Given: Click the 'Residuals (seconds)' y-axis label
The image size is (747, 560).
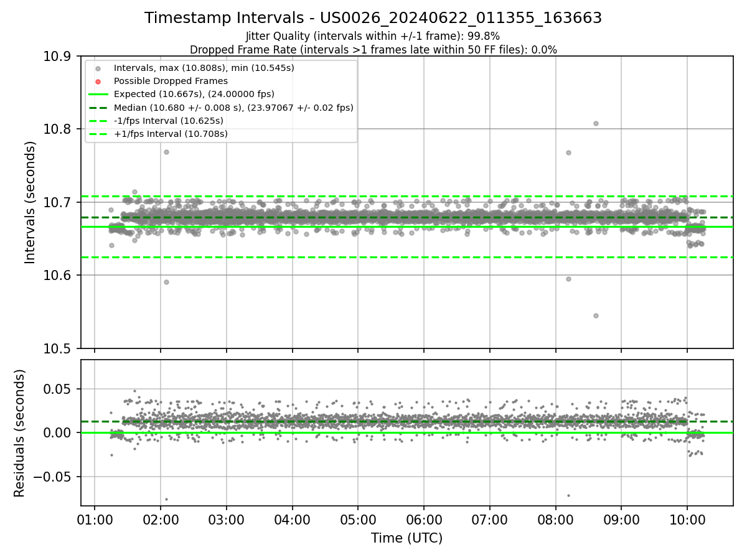Looking at the screenshot, I should [x=20, y=433].
